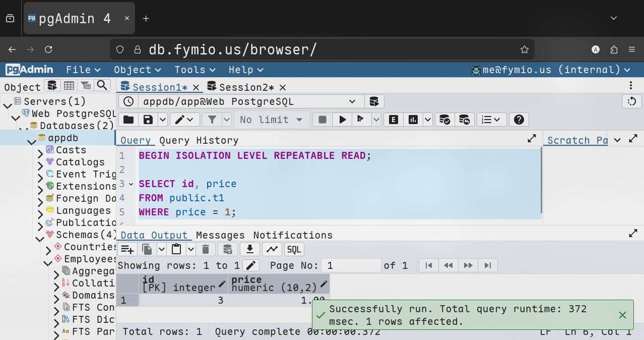Switch to the Session2 tab
The width and height of the screenshot is (644, 340).
(x=246, y=87)
